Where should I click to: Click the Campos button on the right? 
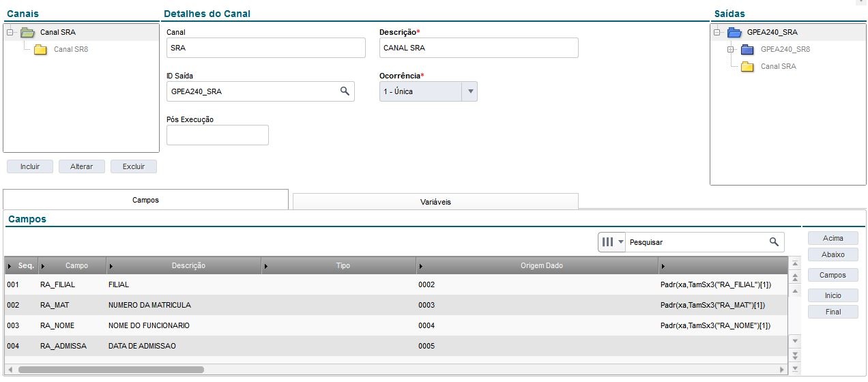pos(833,275)
